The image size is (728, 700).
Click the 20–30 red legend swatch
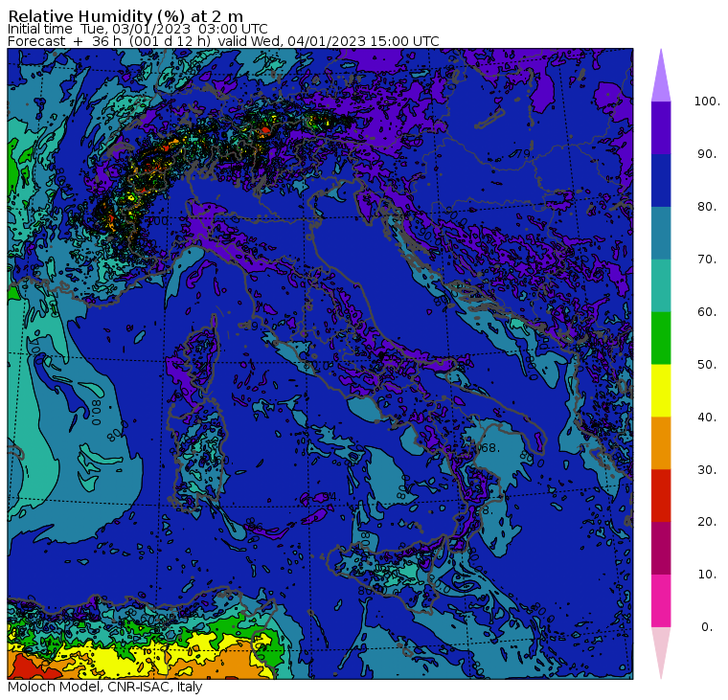(661, 496)
